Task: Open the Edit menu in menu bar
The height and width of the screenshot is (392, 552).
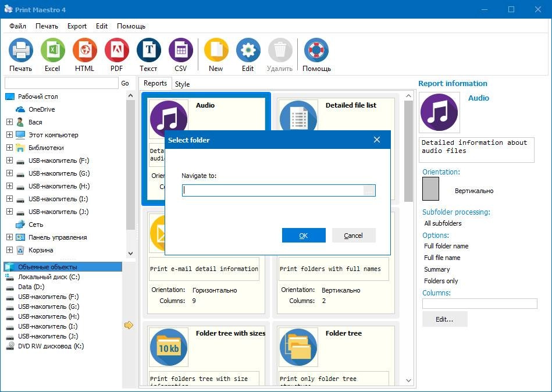Action: [x=102, y=26]
